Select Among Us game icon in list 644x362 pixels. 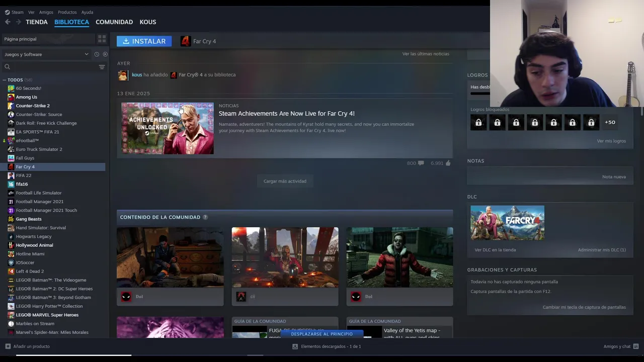click(x=11, y=97)
